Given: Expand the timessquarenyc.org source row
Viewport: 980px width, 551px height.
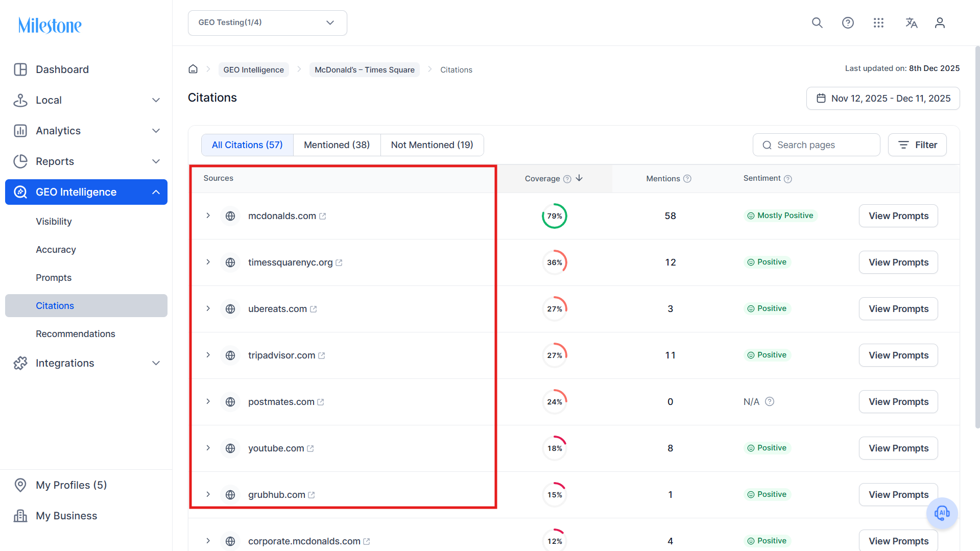Looking at the screenshot, I should point(208,262).
